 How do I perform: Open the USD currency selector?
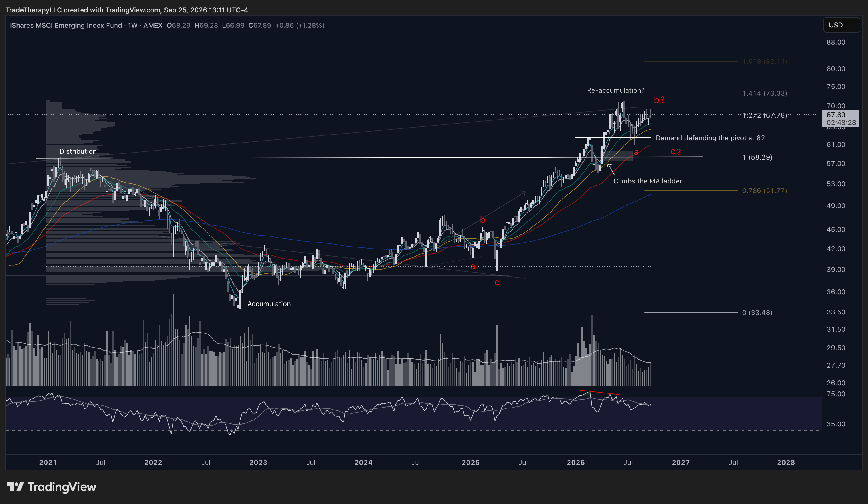tap(841, 25)
